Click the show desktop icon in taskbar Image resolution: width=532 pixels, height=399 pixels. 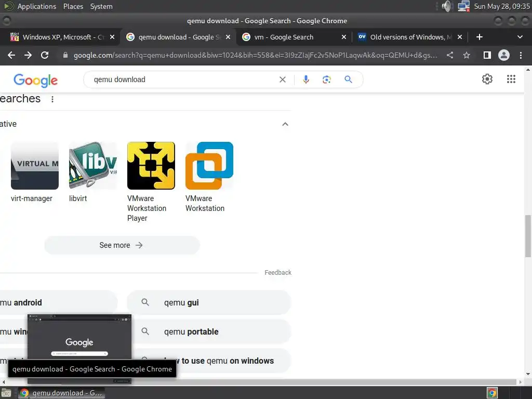tap(6, 393)
